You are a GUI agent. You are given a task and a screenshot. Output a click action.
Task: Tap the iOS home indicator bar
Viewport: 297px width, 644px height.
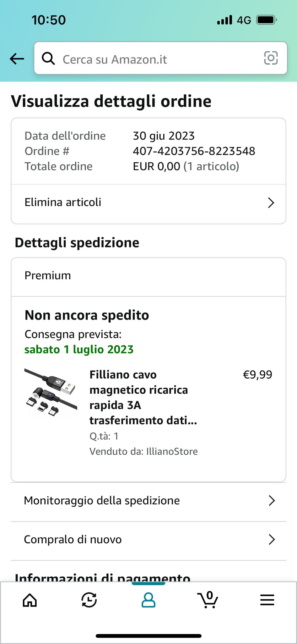[x=148, y=636]
